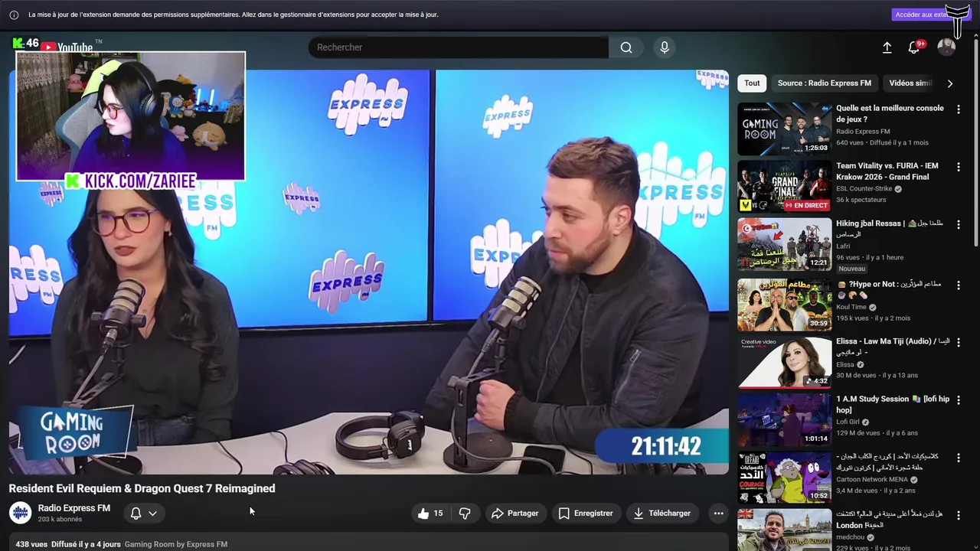Open options for Team Vitality vs. FURIA video
980x551 pixels.
tap(958, 167)
